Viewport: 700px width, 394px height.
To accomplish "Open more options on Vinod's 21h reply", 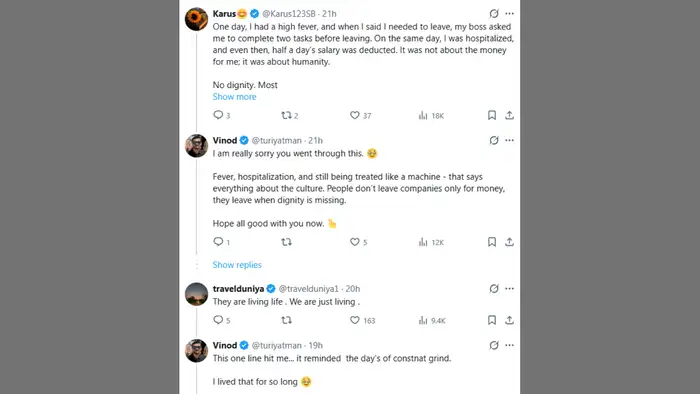I will pyautogui.click(x=509, y=140).
